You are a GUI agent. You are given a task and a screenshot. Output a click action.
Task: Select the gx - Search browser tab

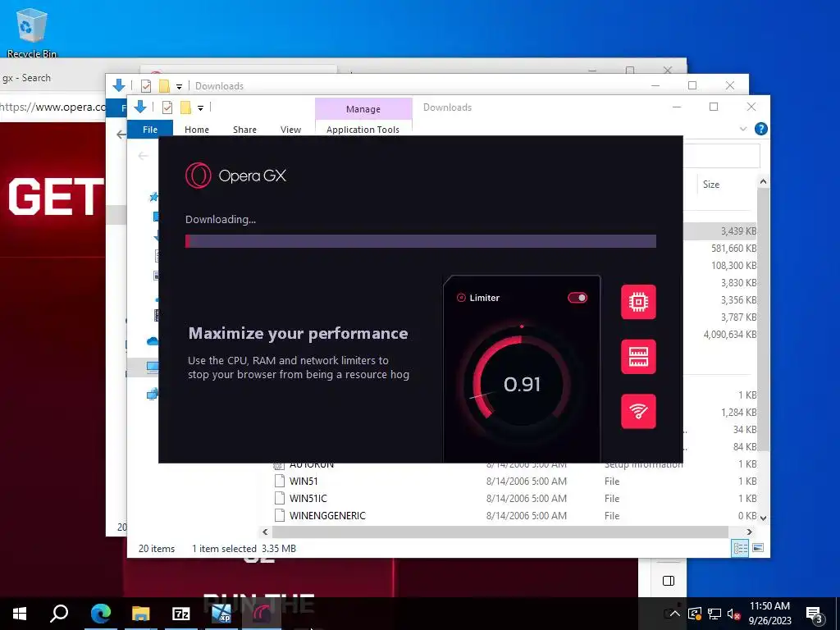point(27,78)
